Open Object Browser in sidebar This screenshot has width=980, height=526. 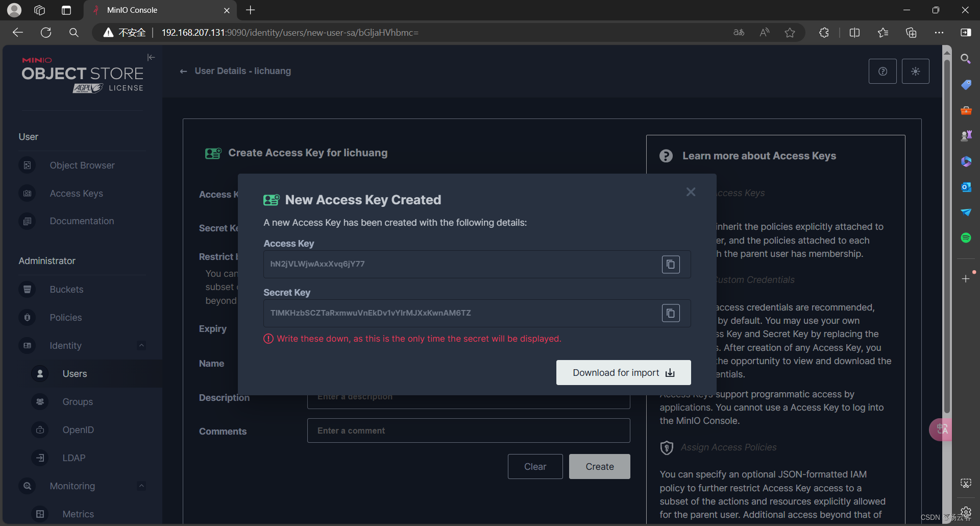[82, 165]
